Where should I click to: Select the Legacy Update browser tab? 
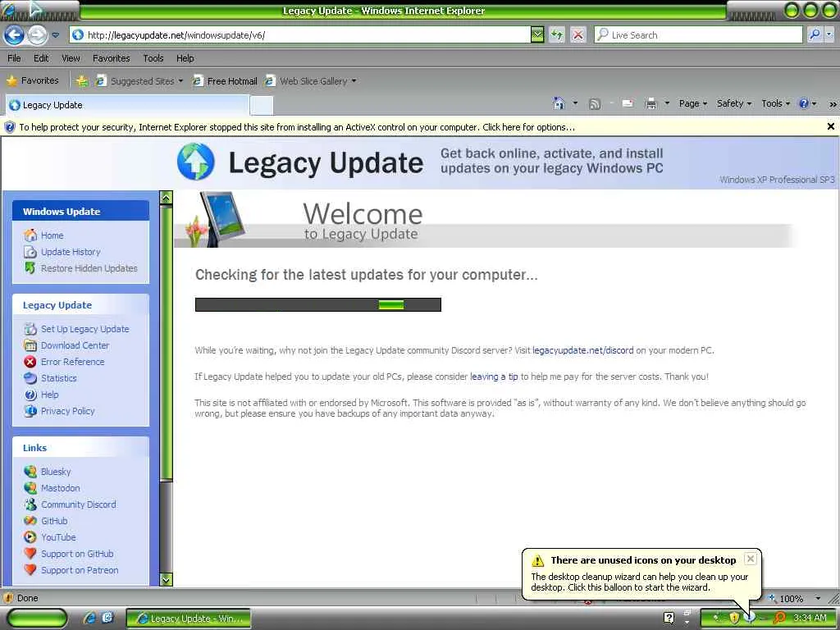[127, 105]
